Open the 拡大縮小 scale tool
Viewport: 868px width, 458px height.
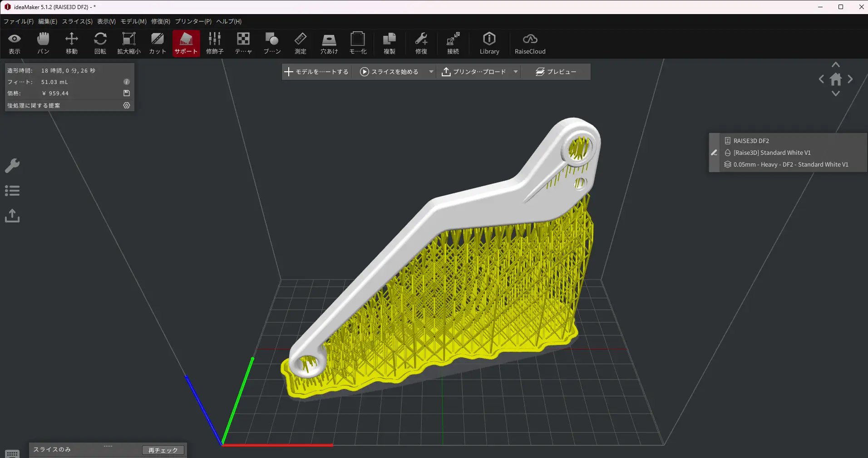coord(129,44)
